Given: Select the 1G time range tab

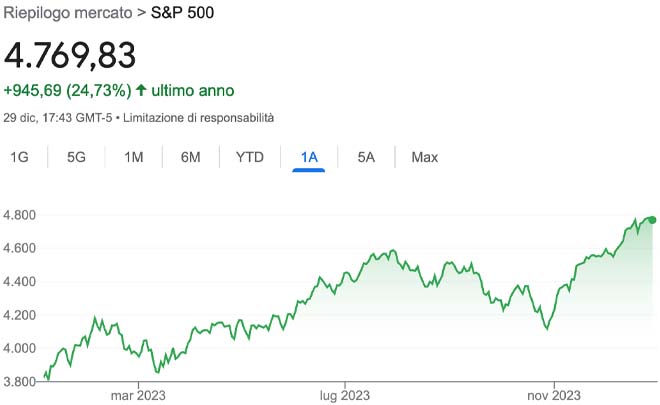Looking at the screenshot, I should [x=19, y=157].
